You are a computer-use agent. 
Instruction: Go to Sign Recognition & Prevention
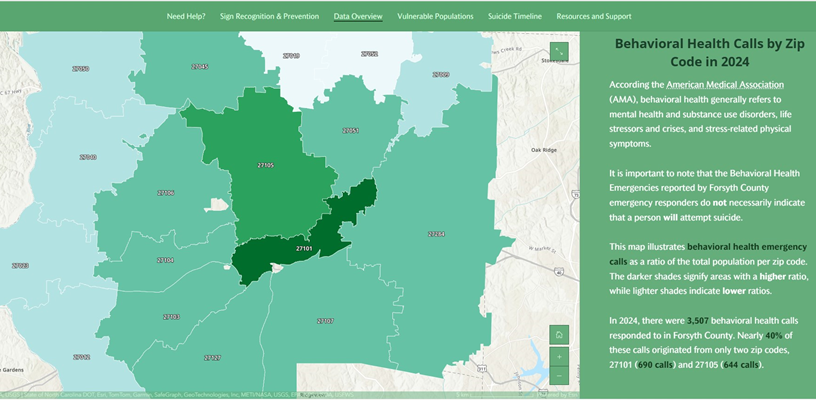coord(270,17)
